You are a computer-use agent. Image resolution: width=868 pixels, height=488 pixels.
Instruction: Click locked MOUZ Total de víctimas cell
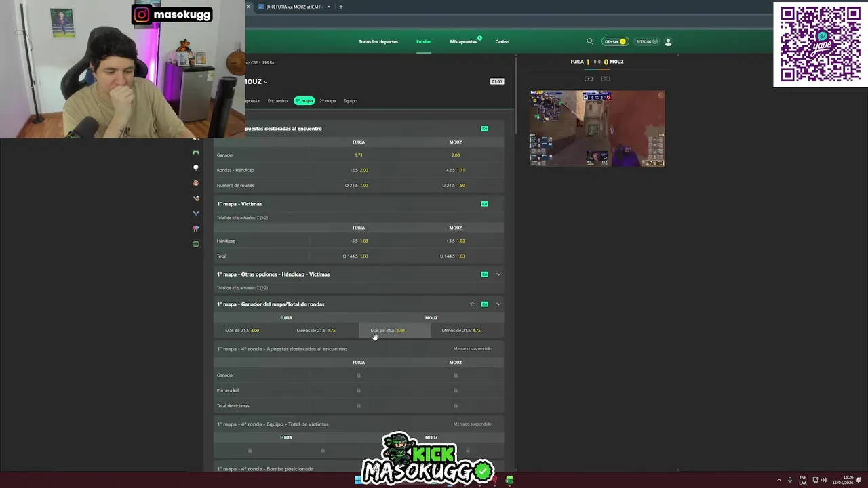[456, 406]
